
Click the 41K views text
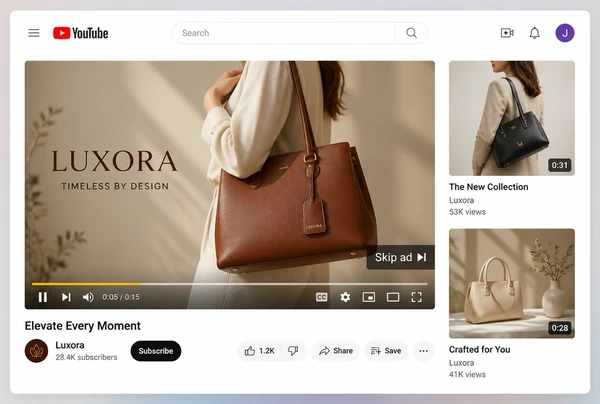(x=467, y=375)
